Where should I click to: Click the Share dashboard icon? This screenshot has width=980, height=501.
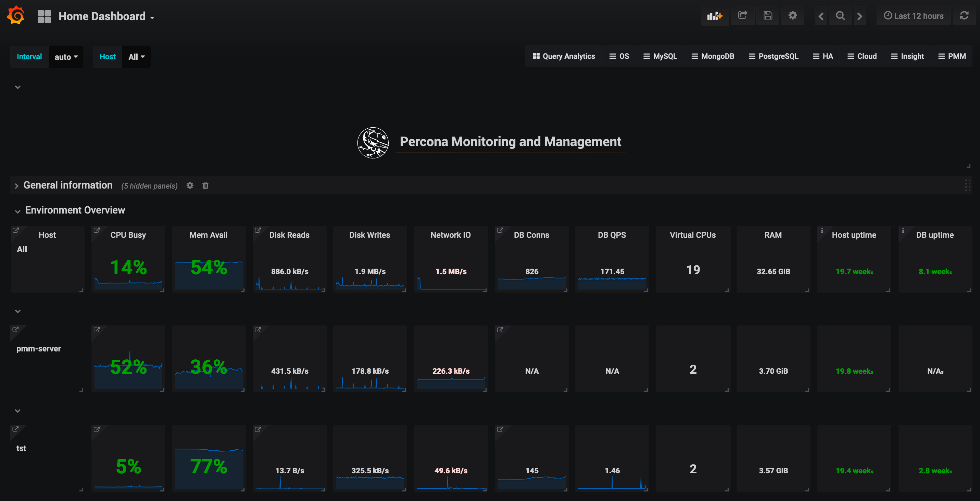(x=742, y=16)
